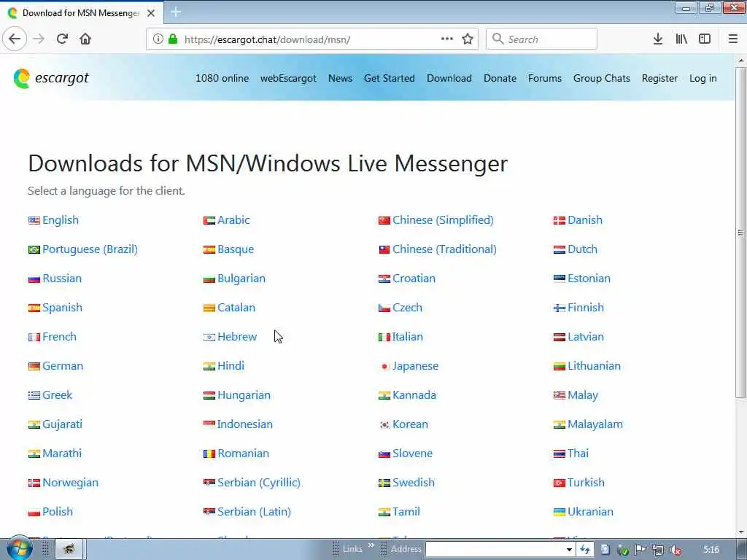Open Forums in the navigation bar

click(x=544, y=78)
